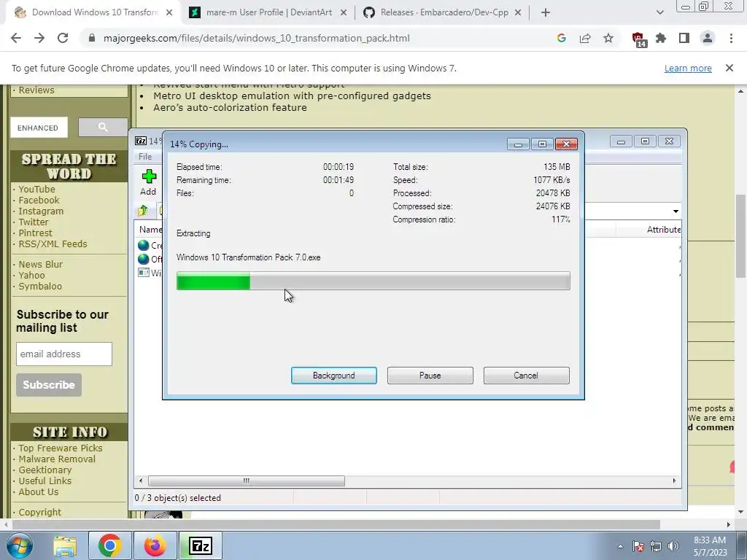
Task: Expand the tab search chevron
Action: 659,13
